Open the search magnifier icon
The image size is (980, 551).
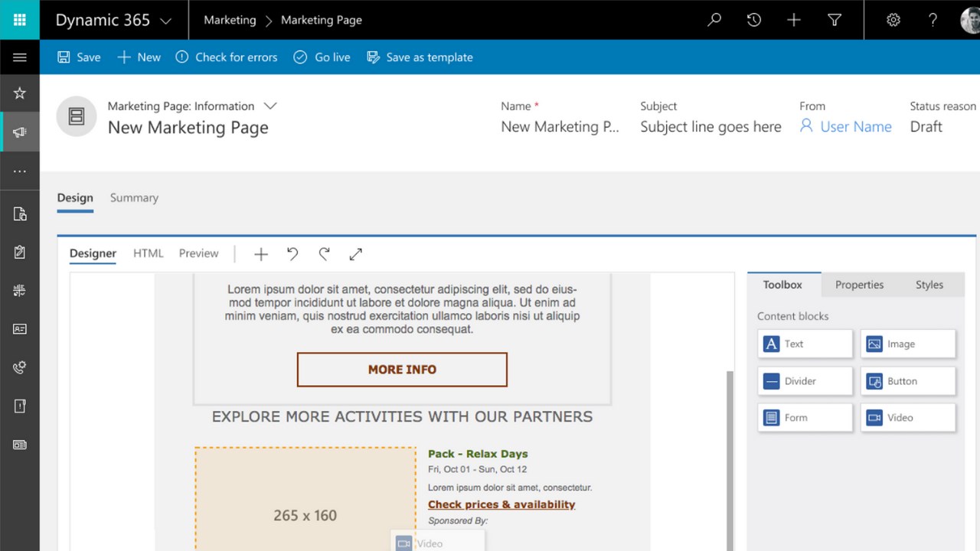pyautogui.click(x=714, y=21)
